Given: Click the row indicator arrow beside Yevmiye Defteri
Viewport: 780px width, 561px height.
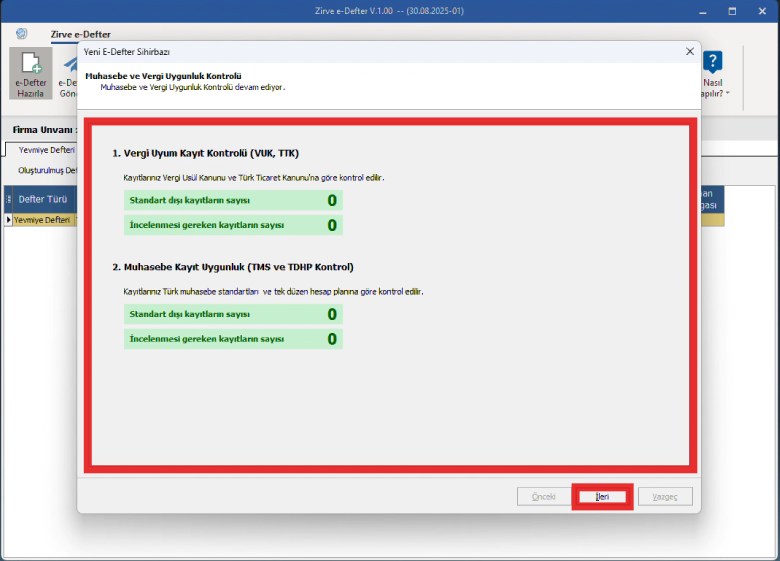Looking at the screenshot, I should point(8,220).
